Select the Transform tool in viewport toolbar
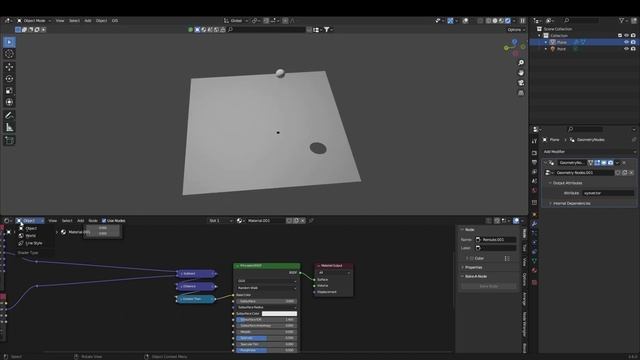This screenshot has width=640, height=360. 9,102
